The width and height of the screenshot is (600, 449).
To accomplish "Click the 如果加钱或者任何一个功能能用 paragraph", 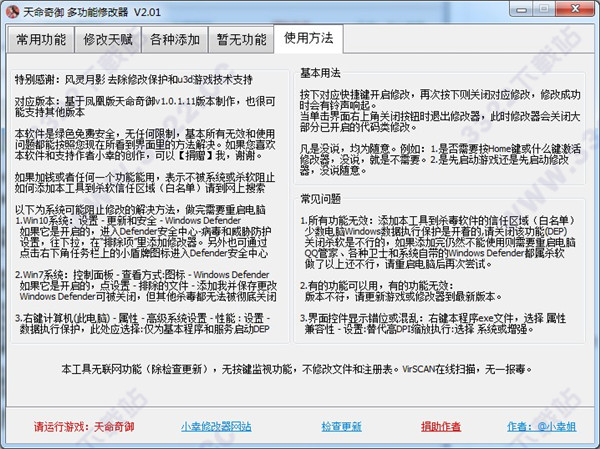I will 145,183.
